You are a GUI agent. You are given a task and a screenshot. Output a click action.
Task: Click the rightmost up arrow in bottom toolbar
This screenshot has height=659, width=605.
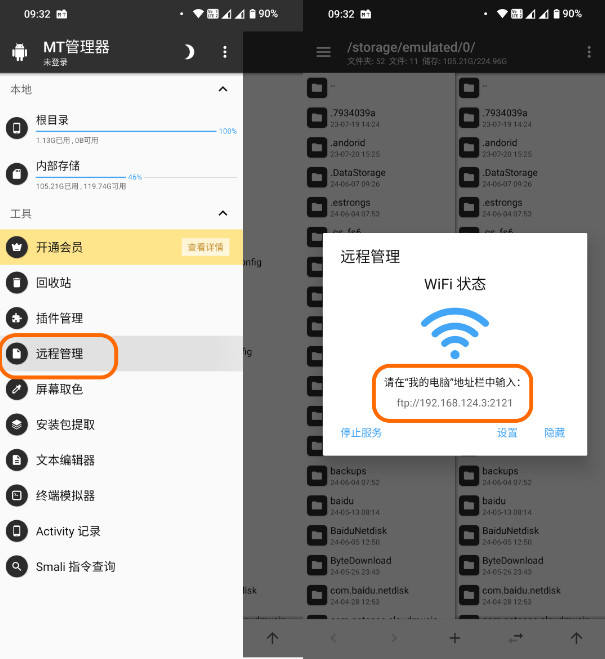tap(576, 638)
